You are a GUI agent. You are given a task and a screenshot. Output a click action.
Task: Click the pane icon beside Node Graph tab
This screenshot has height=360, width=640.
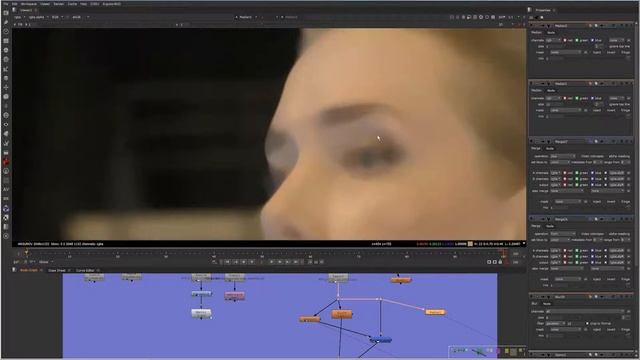tap(15, 270)
